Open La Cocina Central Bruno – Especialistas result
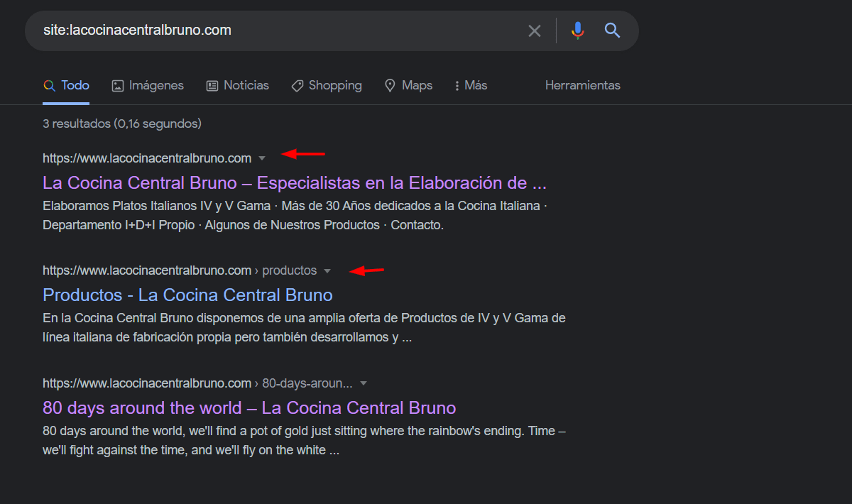The image size is (852, 504). click(295, 183)
